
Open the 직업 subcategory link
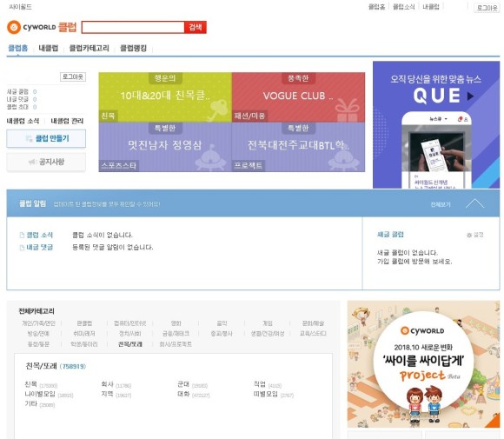click(260, 384)
